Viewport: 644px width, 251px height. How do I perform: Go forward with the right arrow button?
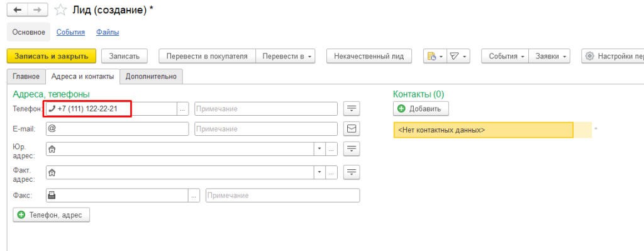click(x=37, y=10)
